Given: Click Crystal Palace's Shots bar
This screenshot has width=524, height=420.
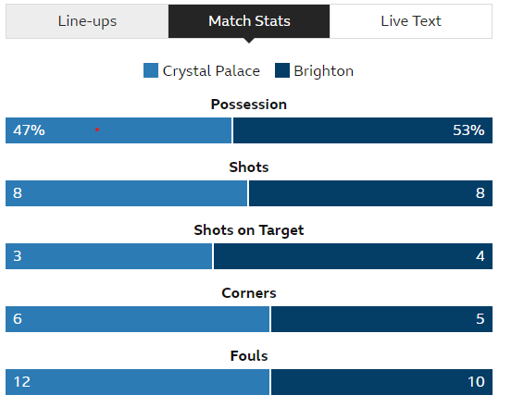Looking at the screenshot, I should [126, 193].
